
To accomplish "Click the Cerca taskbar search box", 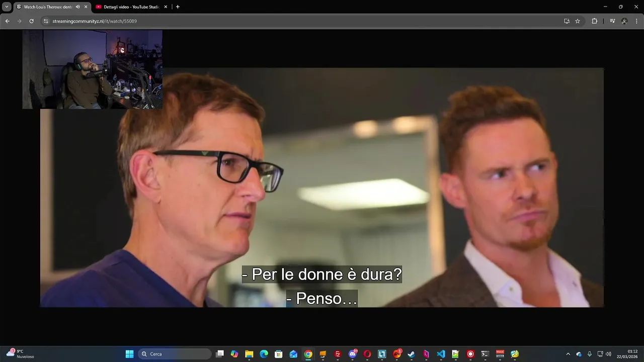I will point(174,354).
